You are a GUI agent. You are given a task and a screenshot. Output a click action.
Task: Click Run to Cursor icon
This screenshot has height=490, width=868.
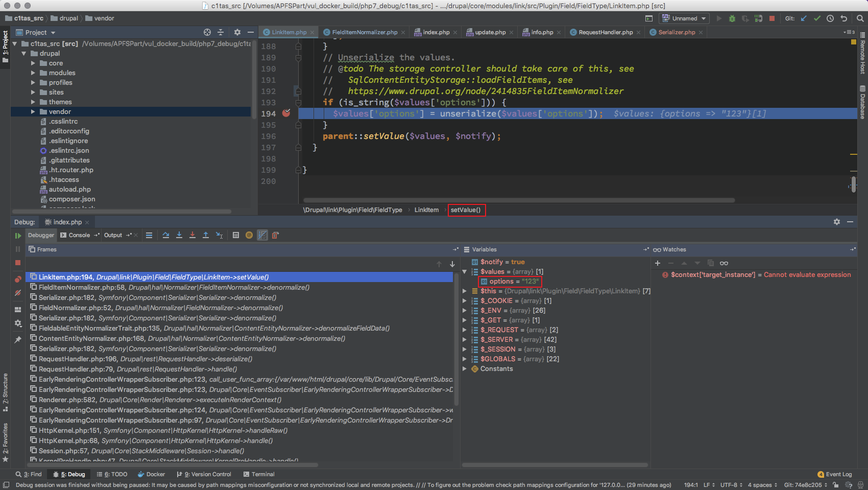tap(219, 235)
